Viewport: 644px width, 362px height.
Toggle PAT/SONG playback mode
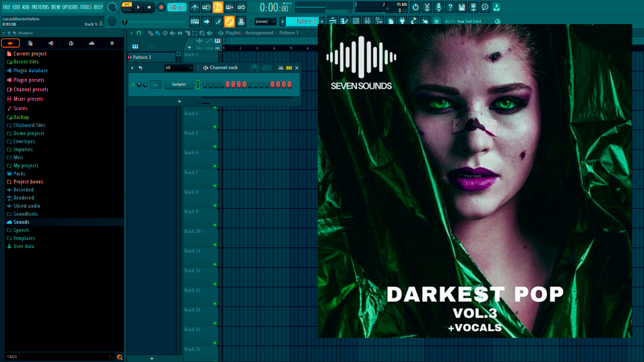[127, 7]
